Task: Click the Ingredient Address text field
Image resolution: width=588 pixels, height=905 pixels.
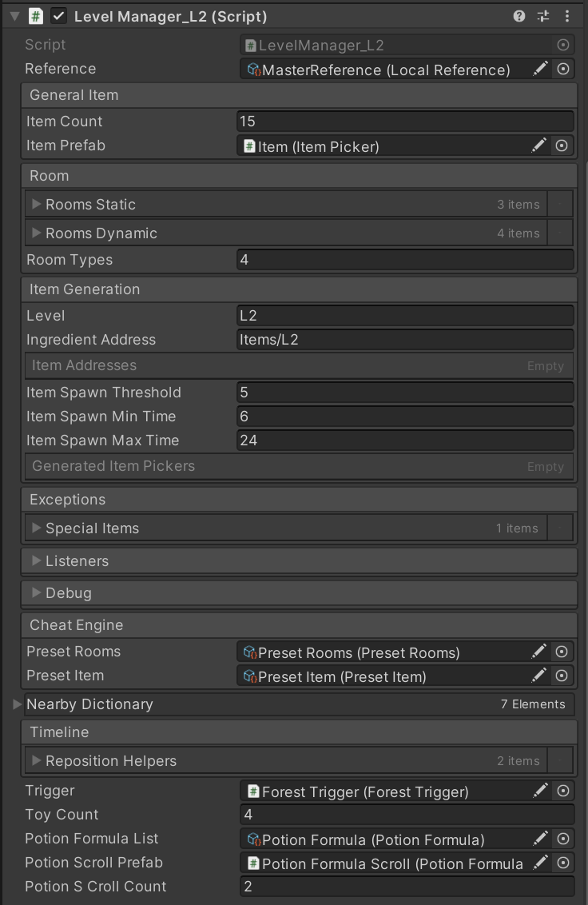Action: [405, 340]
